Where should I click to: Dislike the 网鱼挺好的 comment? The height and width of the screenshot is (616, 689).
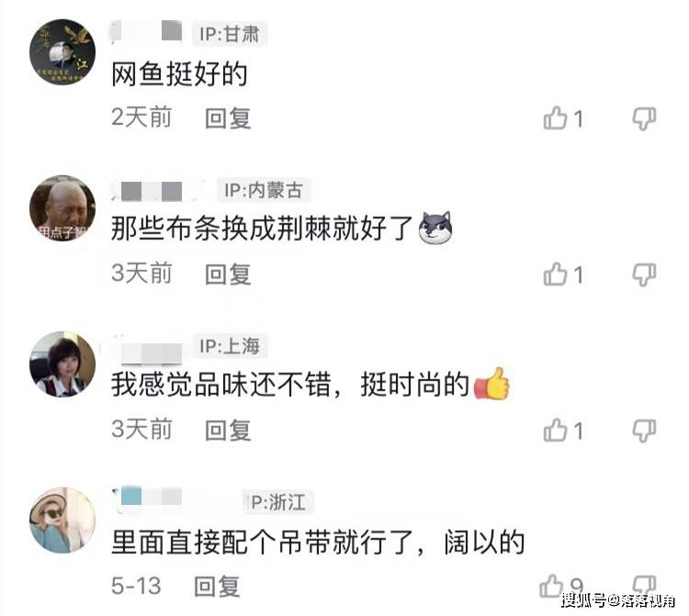(644, 119)
